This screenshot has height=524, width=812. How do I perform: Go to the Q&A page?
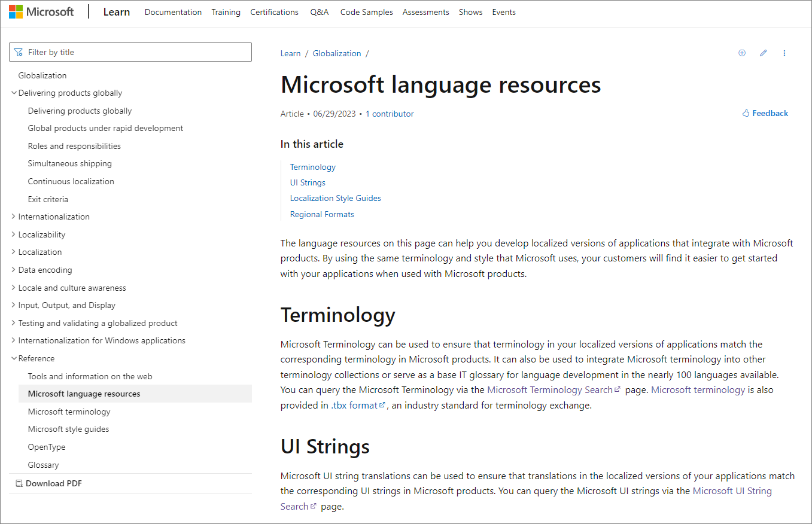pyautogui.click(x=320, y=12)
